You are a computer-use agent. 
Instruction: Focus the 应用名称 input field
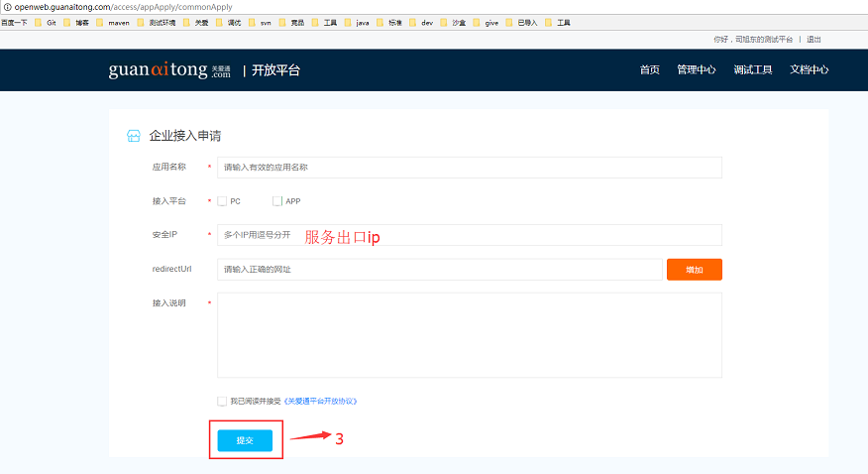469,168
